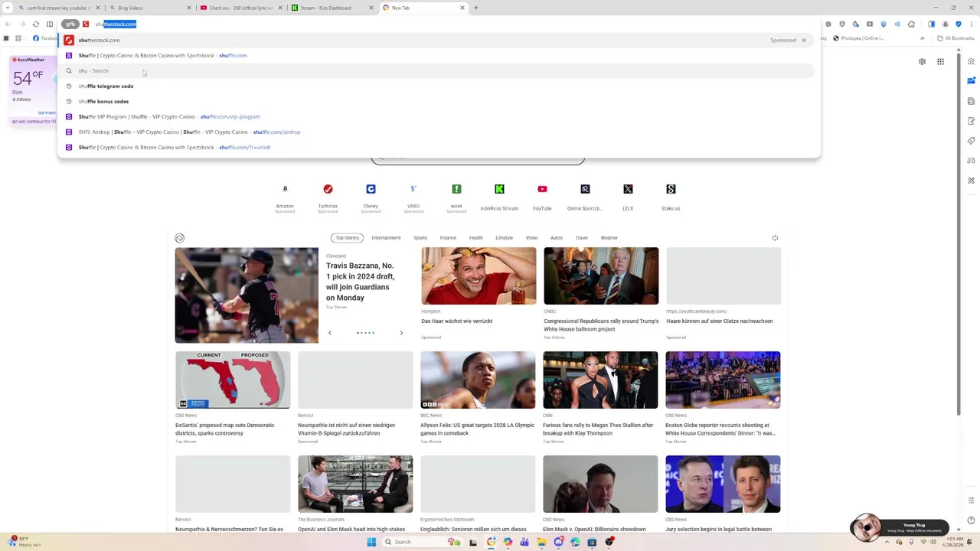980x551 pixels.
Task: Open the apps grid launcher
Action: point(940,62)
